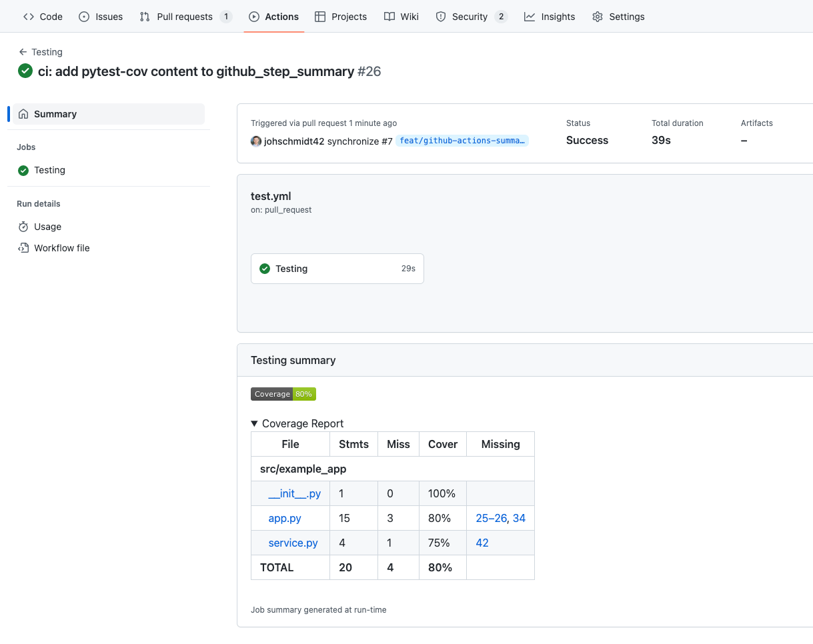Image resolution: width=813 pixels, height=644 pixels.
Task: Click the Wiki book icon
Action: tap(389, 17)
